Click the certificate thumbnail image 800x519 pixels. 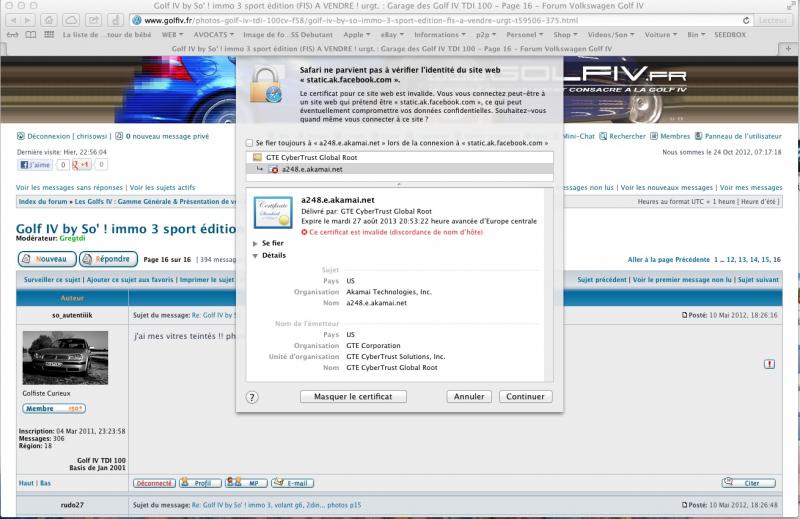pyautogui.click(x=273, y=212)
